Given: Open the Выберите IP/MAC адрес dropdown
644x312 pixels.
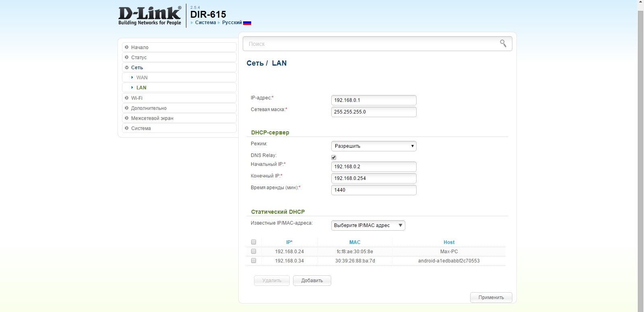Looking at the screenshot, I should pyautogui.click(x=368, y=225).
